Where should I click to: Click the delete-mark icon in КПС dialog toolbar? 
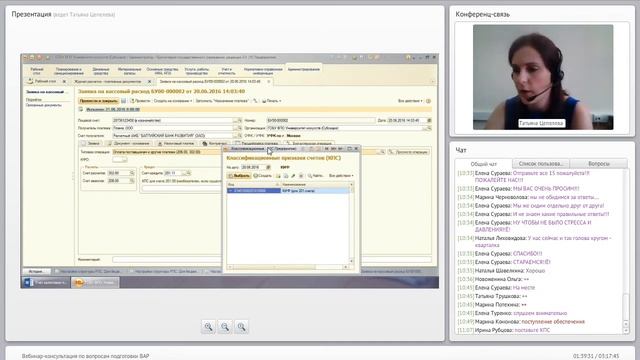click(x=301, y=176)
